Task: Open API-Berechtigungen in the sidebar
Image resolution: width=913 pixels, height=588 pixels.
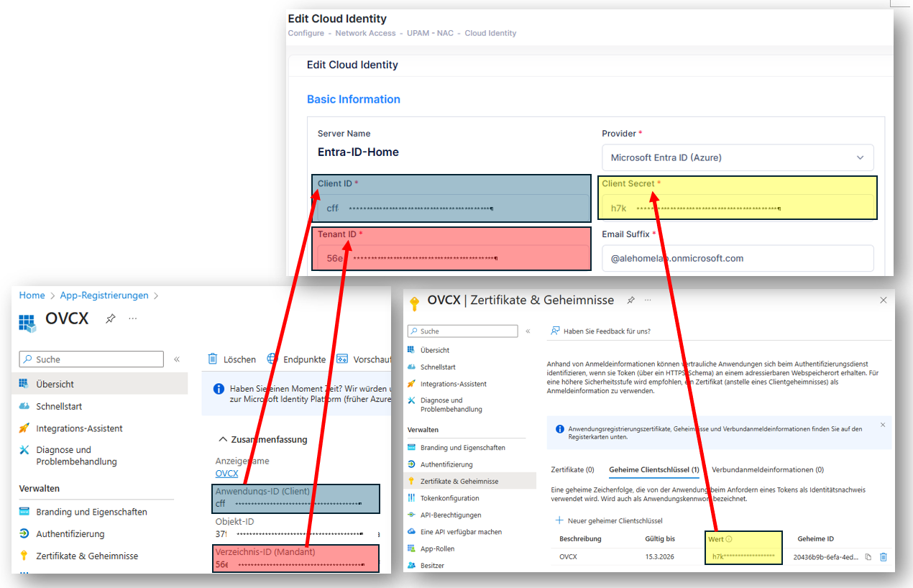Action: coord(451,515)
